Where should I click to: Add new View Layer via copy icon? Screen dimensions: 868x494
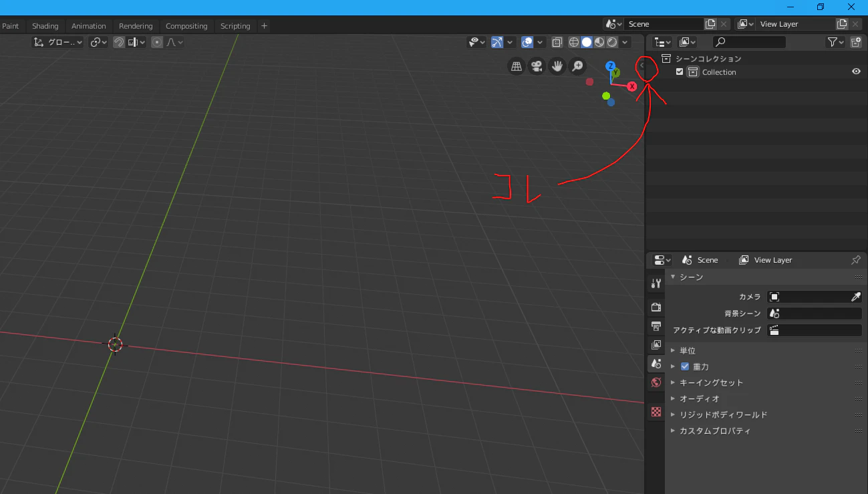click(843, 24)
